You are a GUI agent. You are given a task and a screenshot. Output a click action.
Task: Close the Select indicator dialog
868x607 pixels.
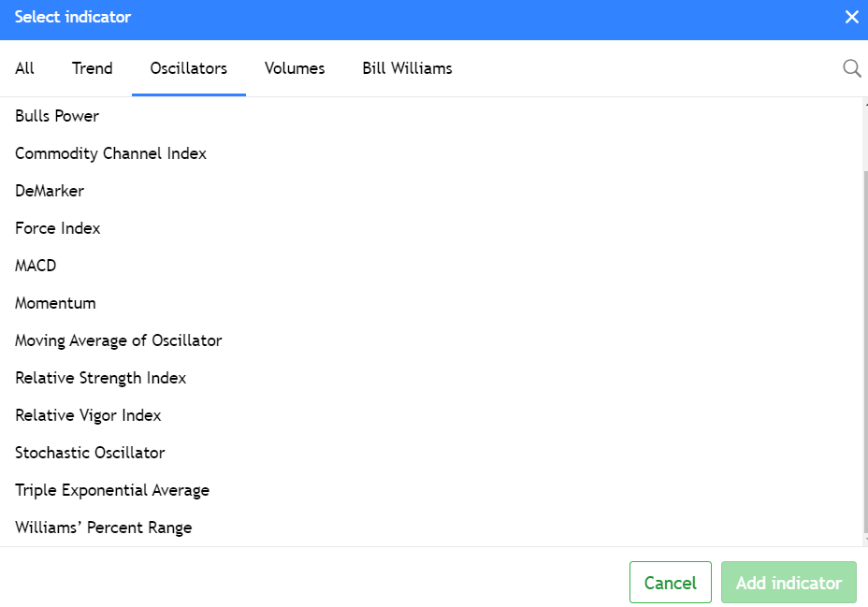[851, 17]
